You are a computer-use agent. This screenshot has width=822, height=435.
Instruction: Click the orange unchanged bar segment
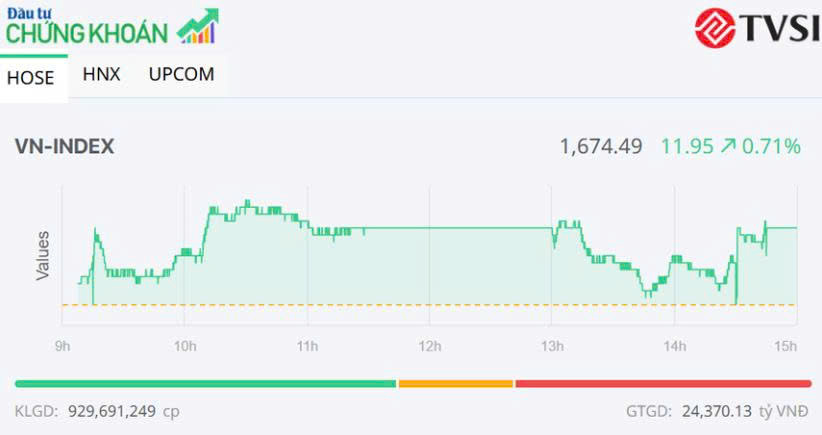point(455,383)
